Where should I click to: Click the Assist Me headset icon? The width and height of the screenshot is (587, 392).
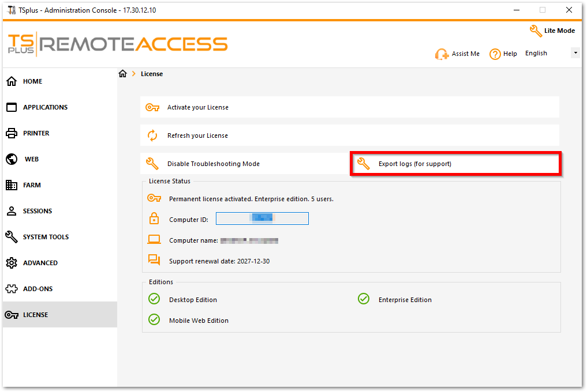[x=442, y=54]
